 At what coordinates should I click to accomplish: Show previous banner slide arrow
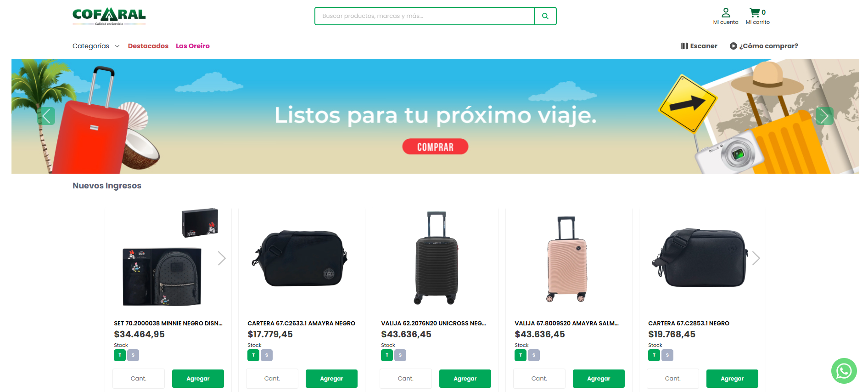pos(46,116)
